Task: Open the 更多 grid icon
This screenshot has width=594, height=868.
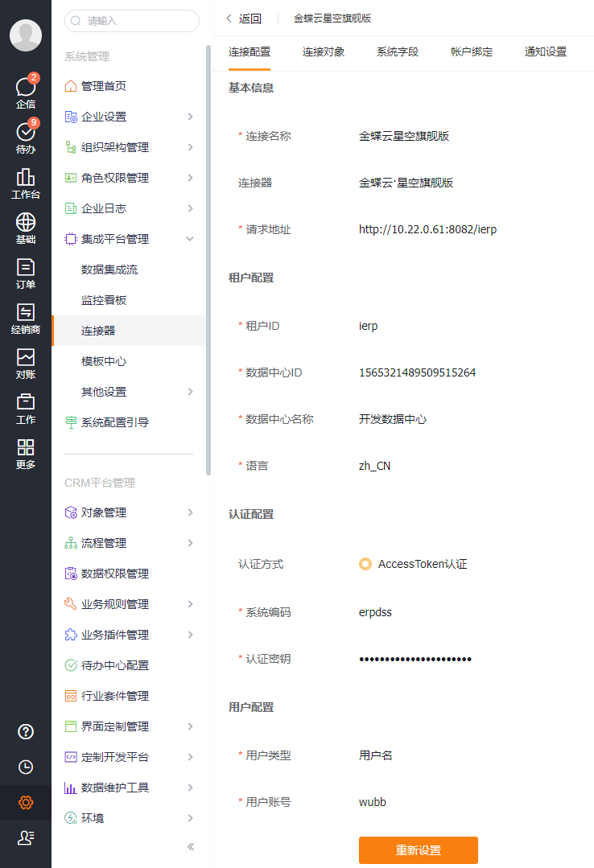Action: point(26,446)
